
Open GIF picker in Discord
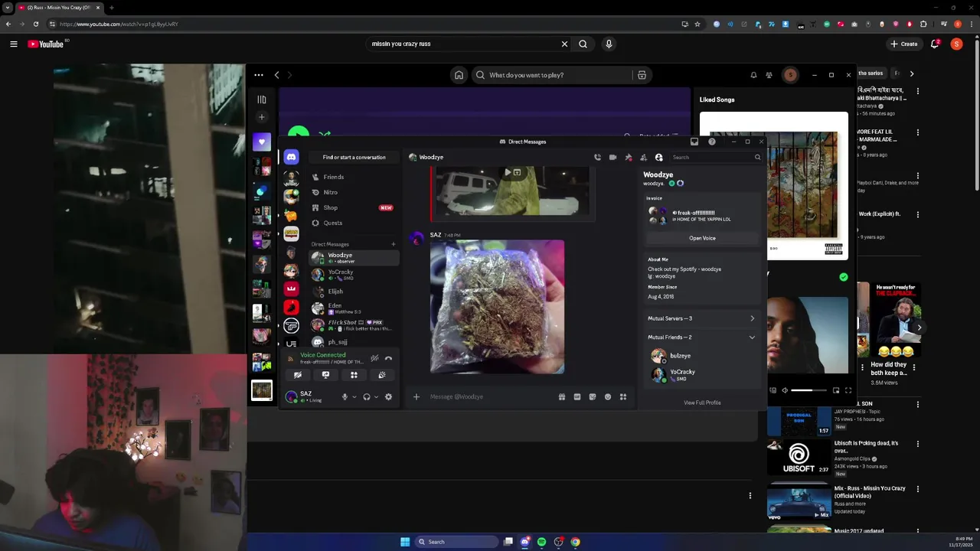577,396
